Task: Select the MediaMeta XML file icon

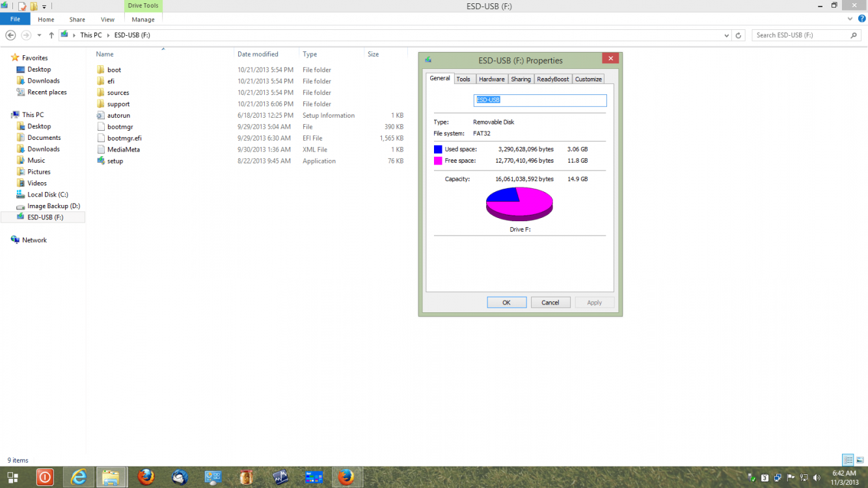Action: tap(101, 149)
